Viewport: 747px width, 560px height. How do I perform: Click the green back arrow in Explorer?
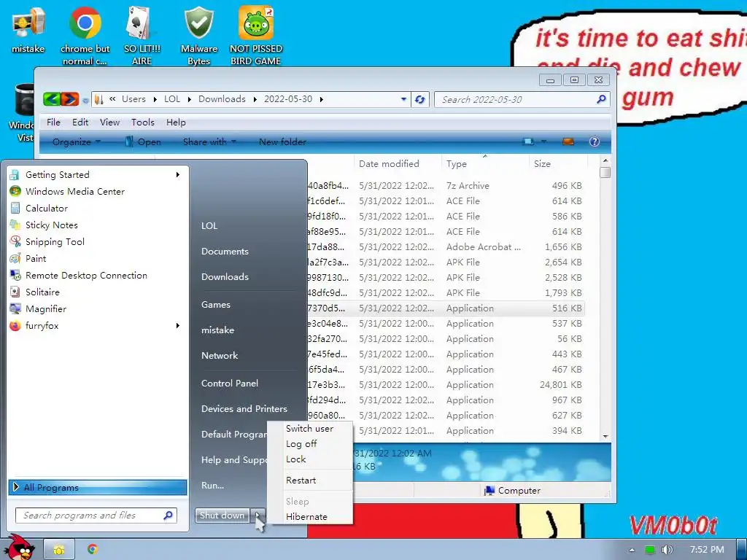52,99
